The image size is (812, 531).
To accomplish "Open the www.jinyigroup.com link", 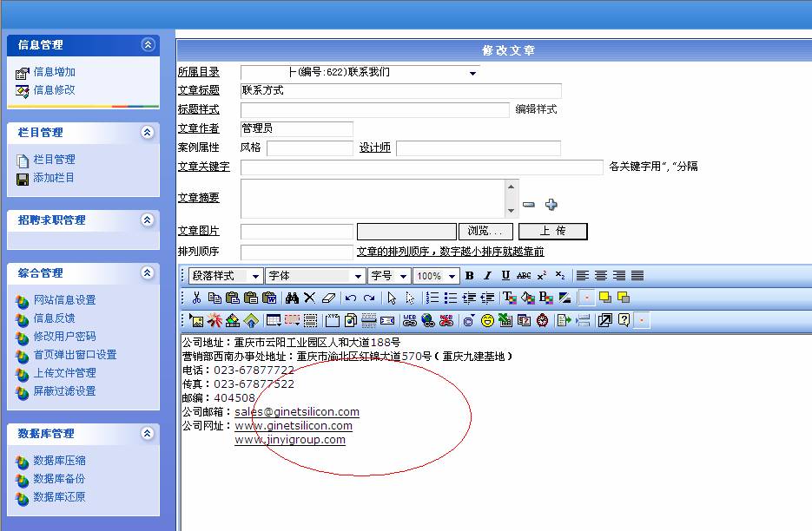I will point(288,440).
